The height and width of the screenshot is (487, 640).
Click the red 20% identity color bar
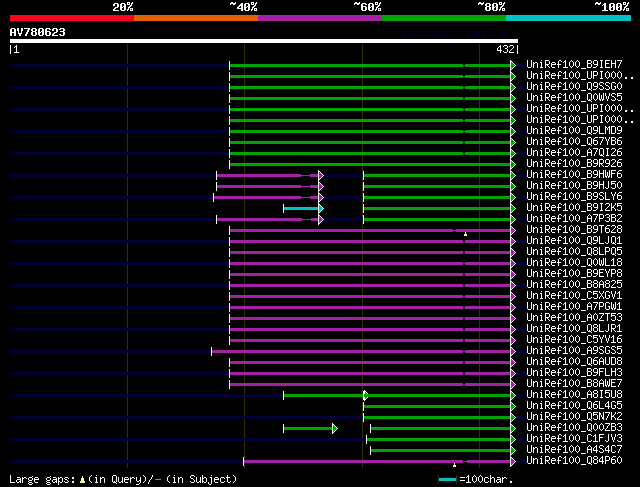click(x=72, y=18)
